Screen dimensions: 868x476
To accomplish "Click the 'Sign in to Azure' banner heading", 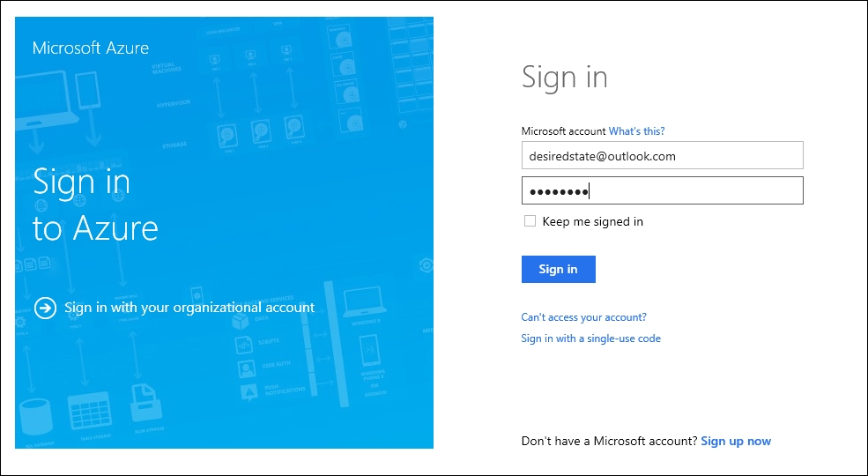I will coord(95,205).
